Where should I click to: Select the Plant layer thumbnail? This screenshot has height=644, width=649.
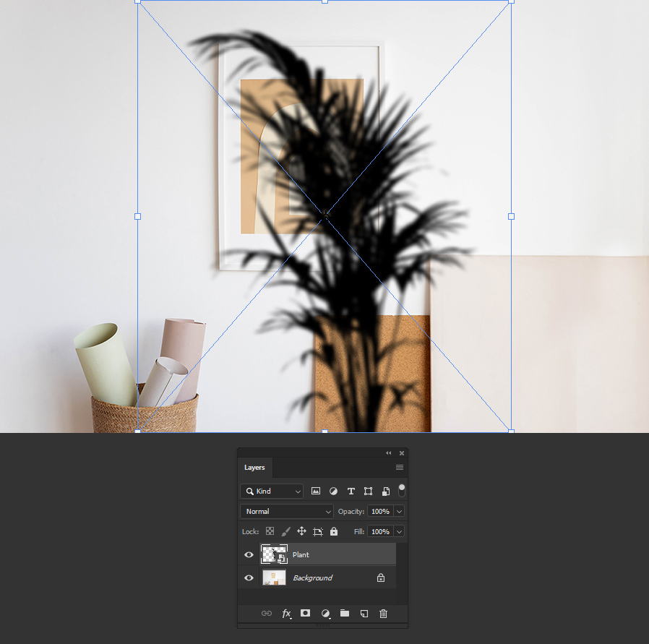(x=274, y=554)
